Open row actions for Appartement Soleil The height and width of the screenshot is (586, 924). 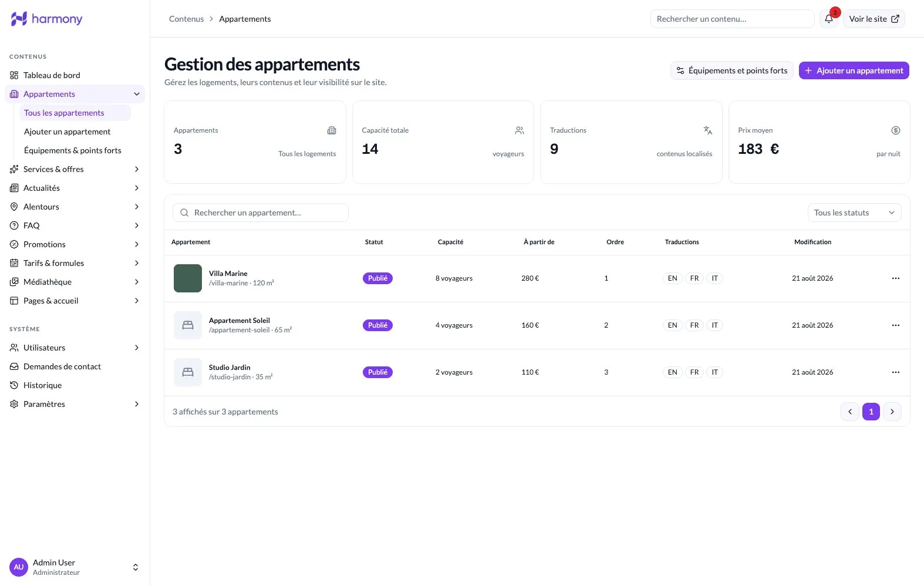[x=895, y=325]
